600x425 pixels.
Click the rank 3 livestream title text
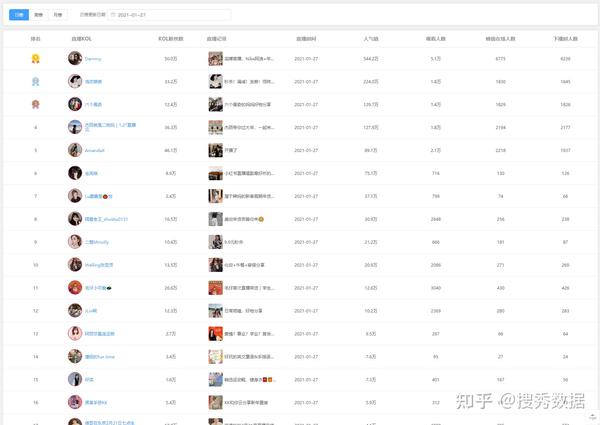coord(247,104)
